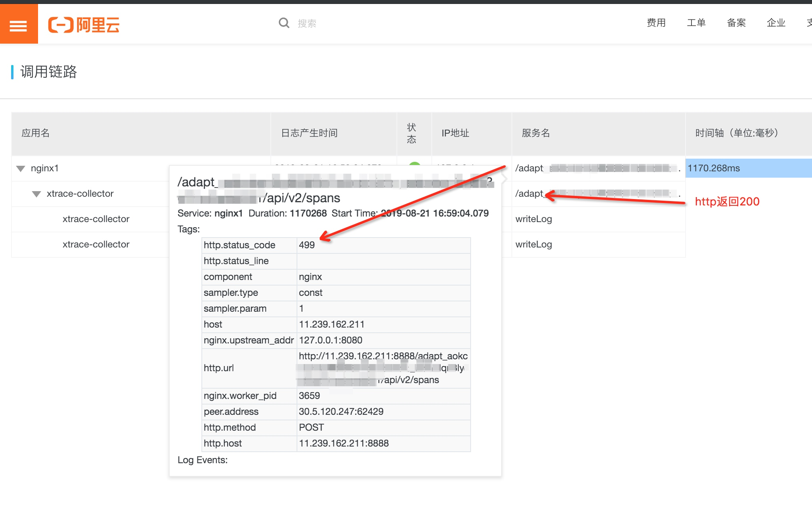Viewport: 812px width, 510px height.
Task: Open the 企业 menu
Action: (x=776, y=23)
